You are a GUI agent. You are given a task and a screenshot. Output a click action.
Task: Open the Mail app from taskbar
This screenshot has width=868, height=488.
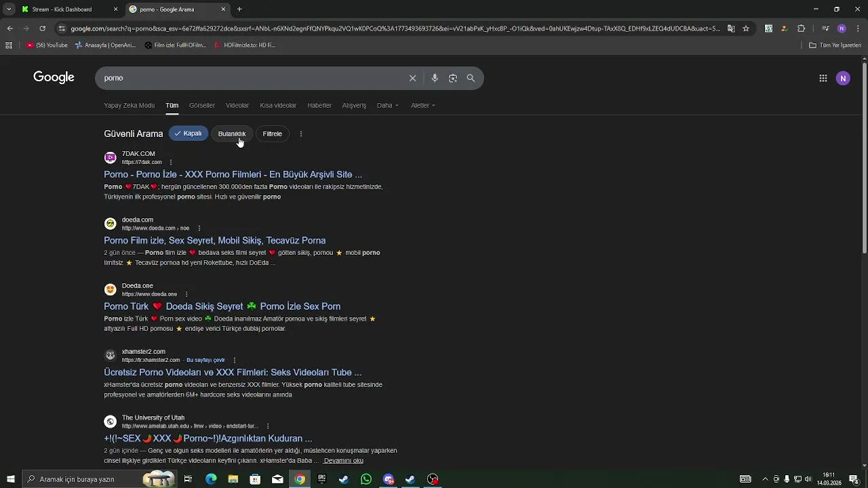click(x=277, y=479)
